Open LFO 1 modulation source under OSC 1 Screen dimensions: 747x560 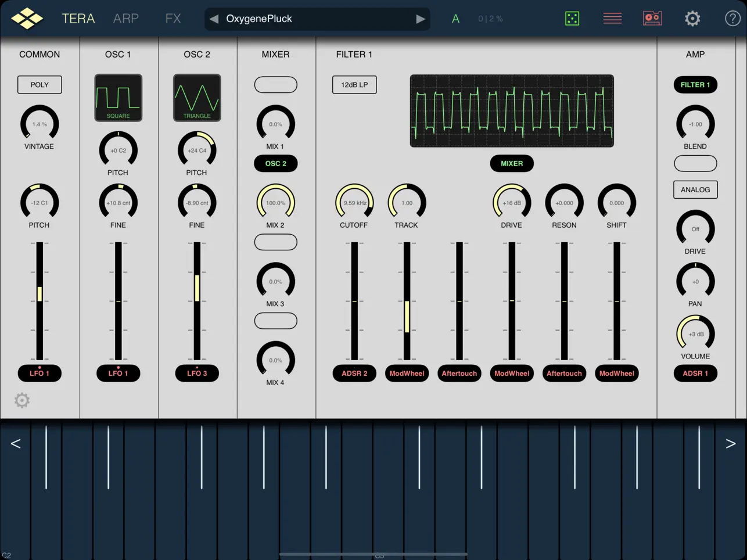coord(118,374)
